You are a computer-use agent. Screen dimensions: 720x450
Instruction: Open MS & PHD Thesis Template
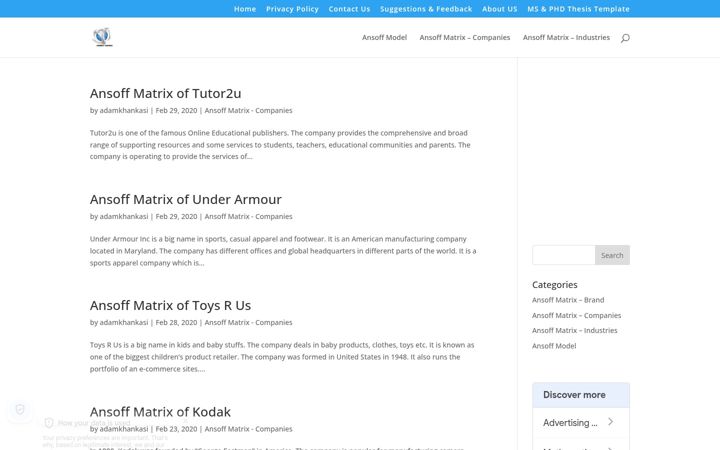click(x=578, y=9)
